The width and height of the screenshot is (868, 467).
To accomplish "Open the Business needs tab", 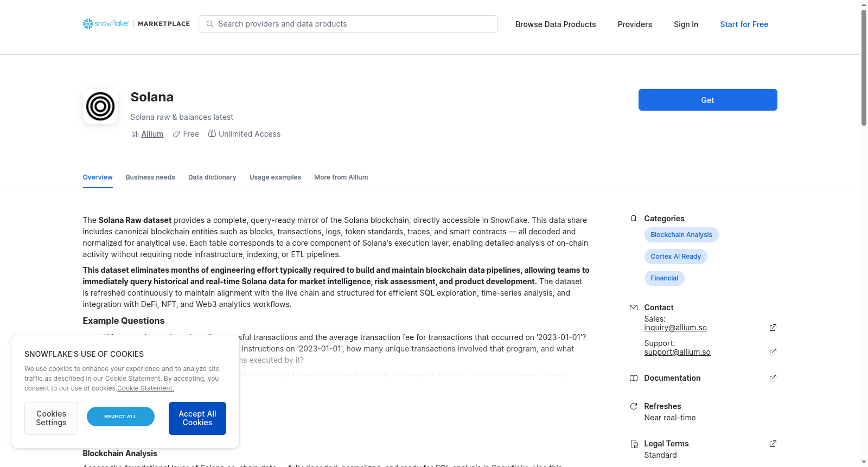I will click(150, 177).
